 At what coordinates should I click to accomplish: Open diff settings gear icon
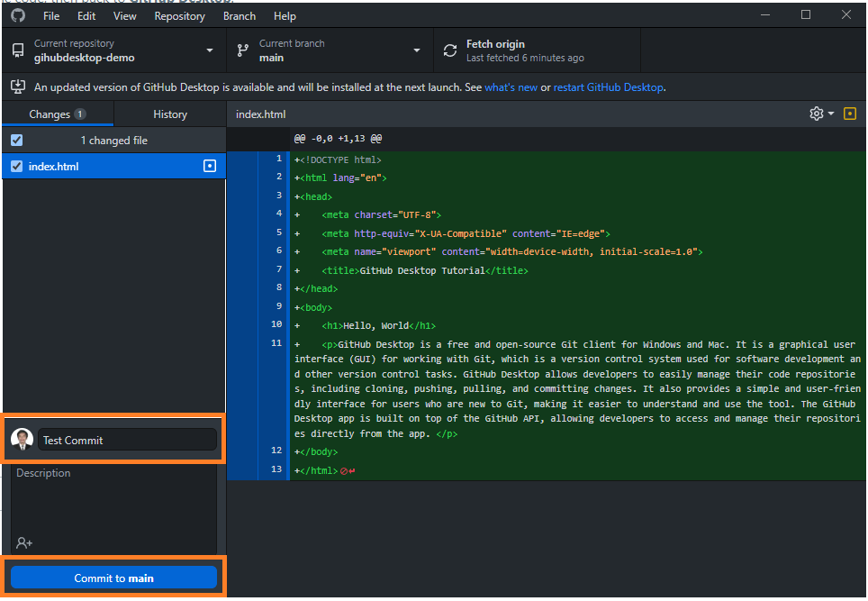(x=816, y=114)
